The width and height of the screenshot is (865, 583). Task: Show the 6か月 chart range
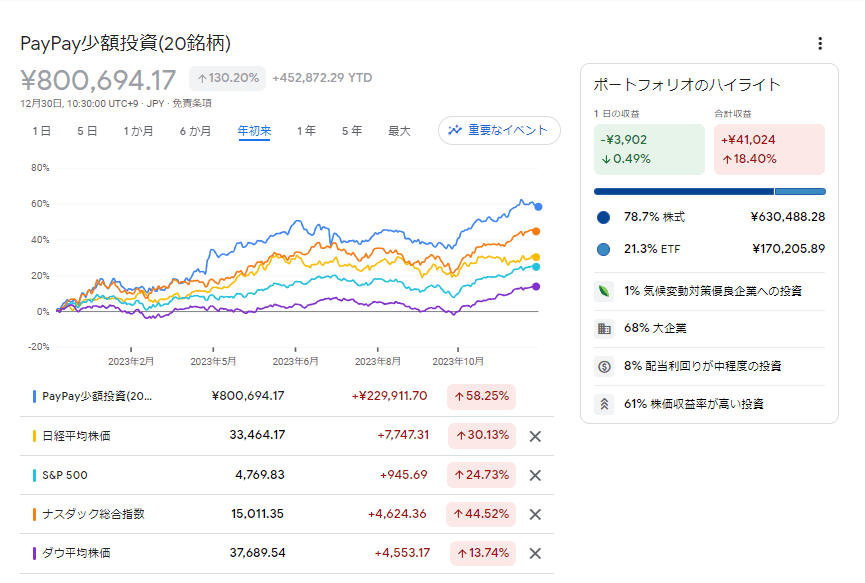pyautogui.click(x=195, y=131)
